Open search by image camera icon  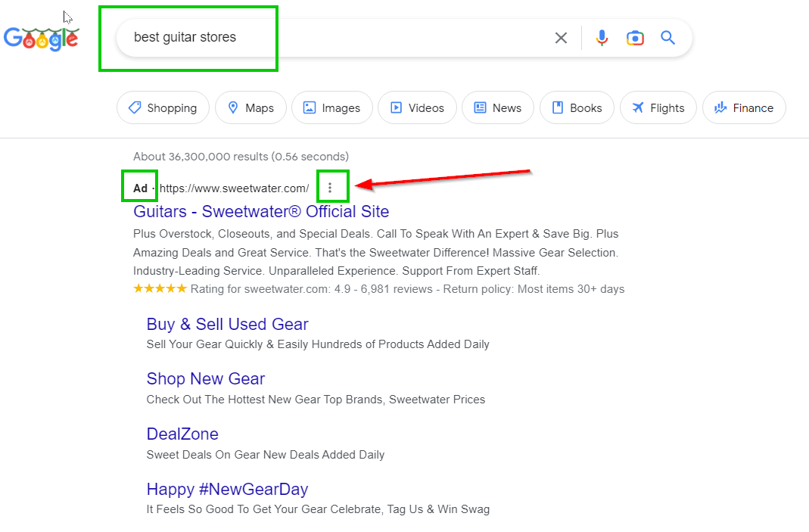(635, 38)
